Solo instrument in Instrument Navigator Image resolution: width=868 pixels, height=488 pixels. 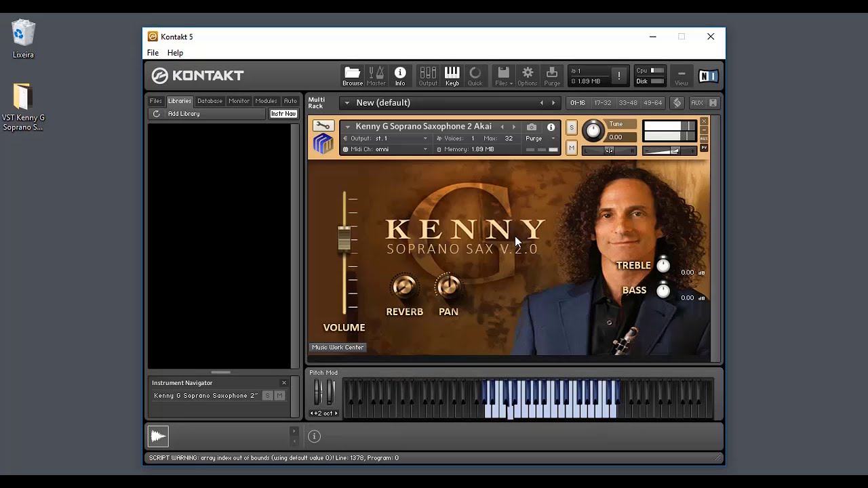coord(268,396)
